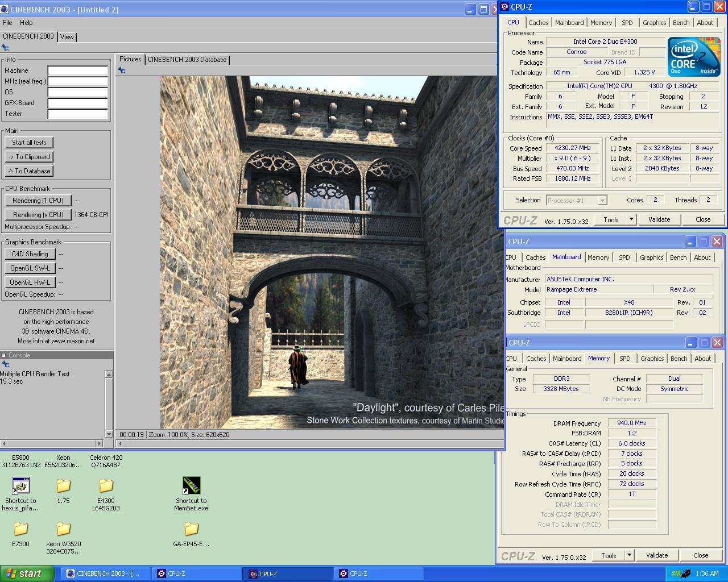The height and width of the screenshot is (582, 728).
Task: Open the 1.75 folder on desktop
Action: click(x=63, y=486)
